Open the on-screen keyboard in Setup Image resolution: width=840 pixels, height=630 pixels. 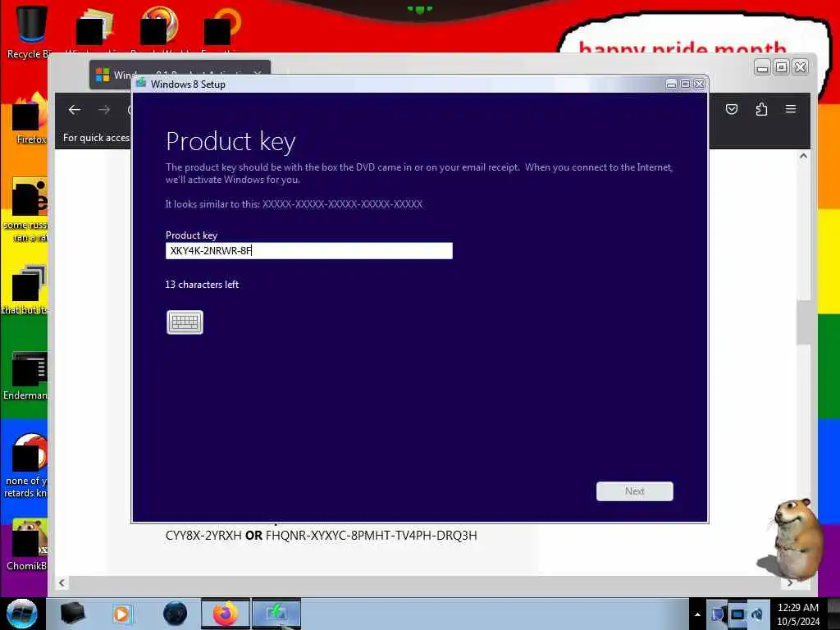click(x=185, y=322)
